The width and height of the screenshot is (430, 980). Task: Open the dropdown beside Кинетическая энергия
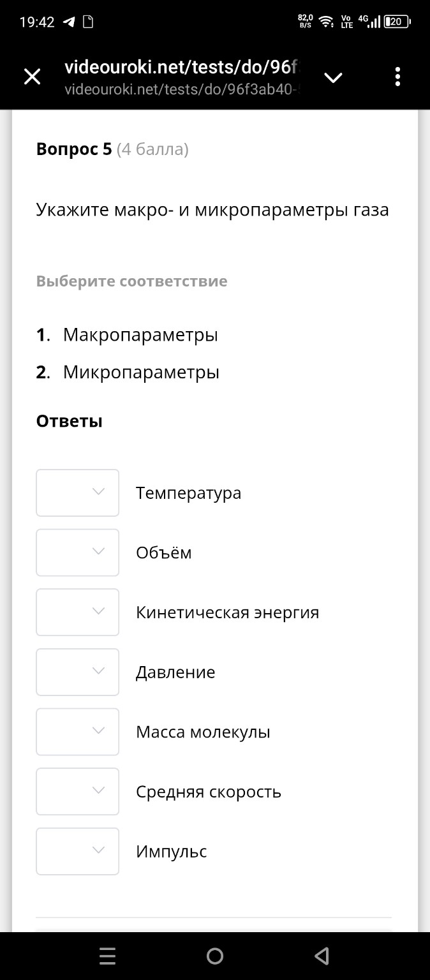(x=77, y=612)
